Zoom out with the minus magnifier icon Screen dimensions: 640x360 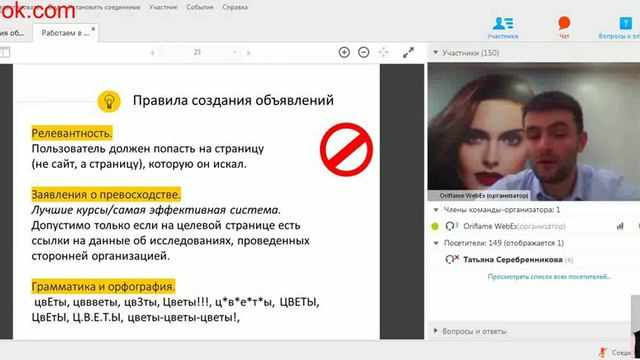[x=364, y=52]
